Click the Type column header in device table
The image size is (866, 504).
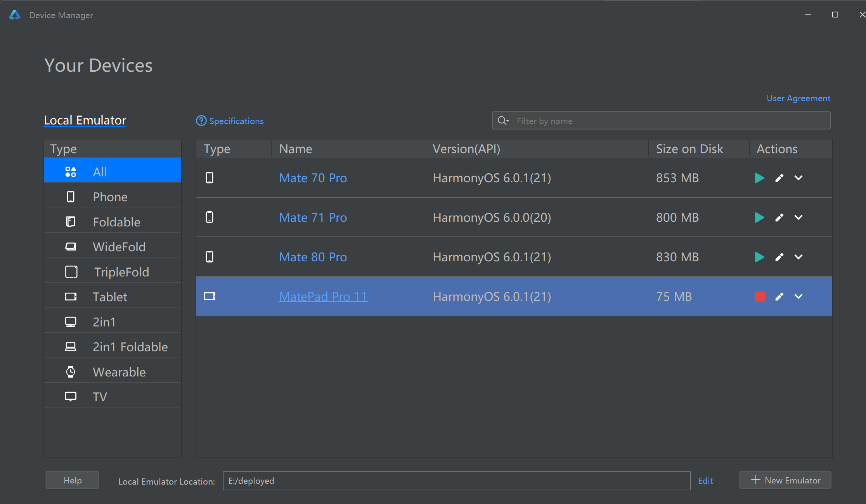pyautogui.click(x=234, y=149)
